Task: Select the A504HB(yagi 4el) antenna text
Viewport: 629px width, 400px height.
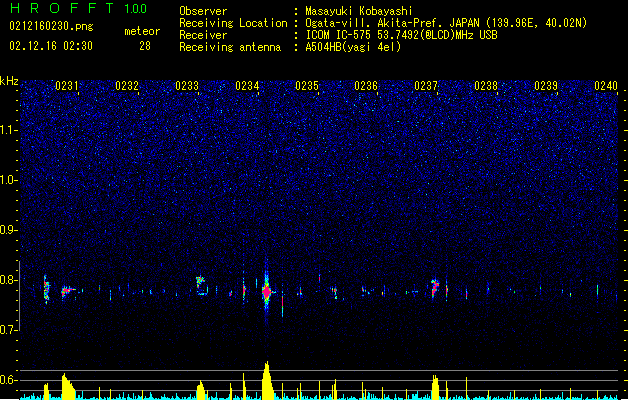Action: point(353,47)
